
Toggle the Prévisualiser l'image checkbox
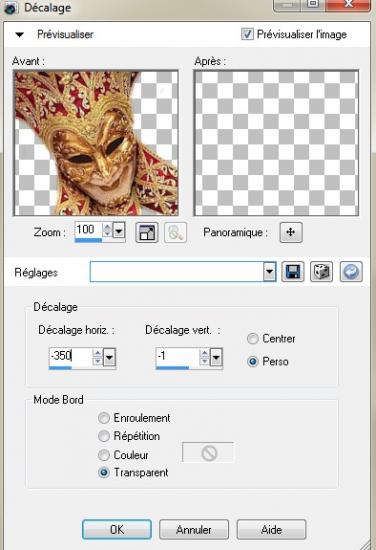coord(247,34)
